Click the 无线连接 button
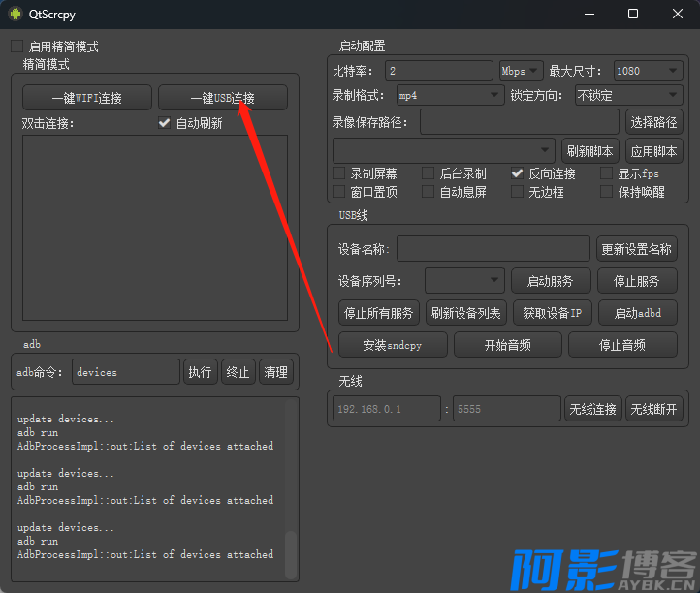This screenshot has width=700, height=593. click(x=592, y=409)
